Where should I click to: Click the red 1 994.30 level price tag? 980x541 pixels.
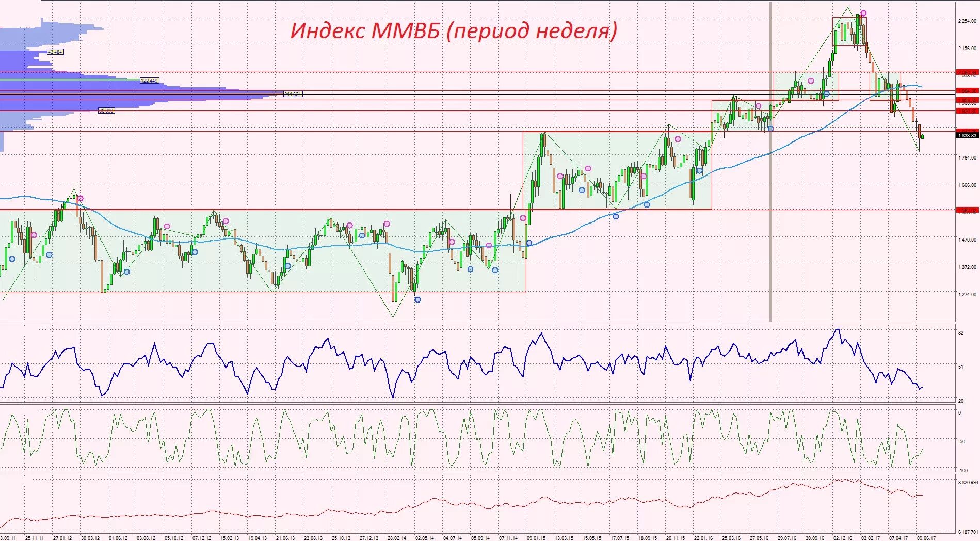tap(967, 91)
